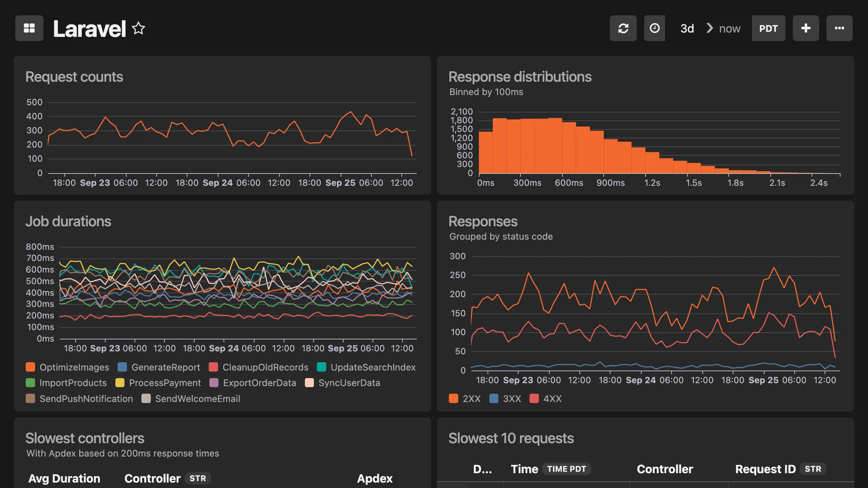The width and height of the screenshot is (868, 488).
Task: Select the 3d time range start
Action: tap(687, 28)
